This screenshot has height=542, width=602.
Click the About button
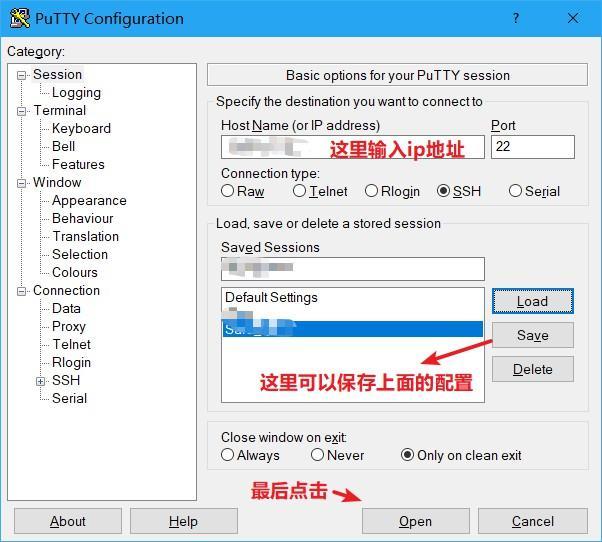tap(68, 521)
